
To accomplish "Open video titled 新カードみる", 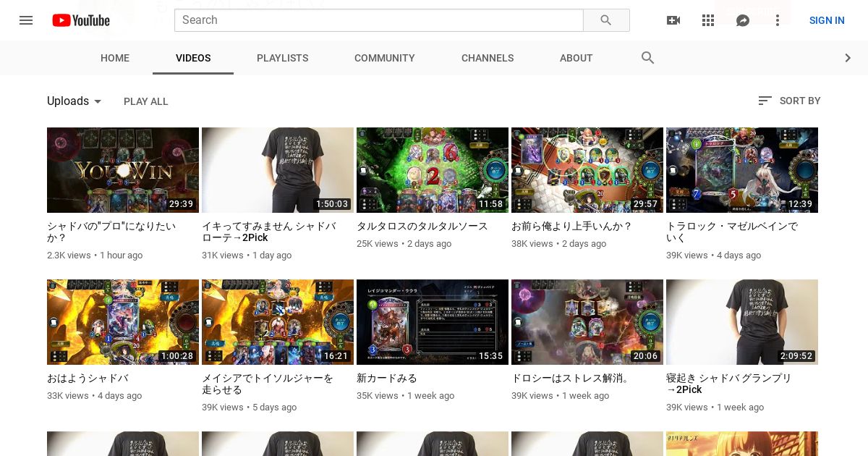I will click(x=387, y=378).
